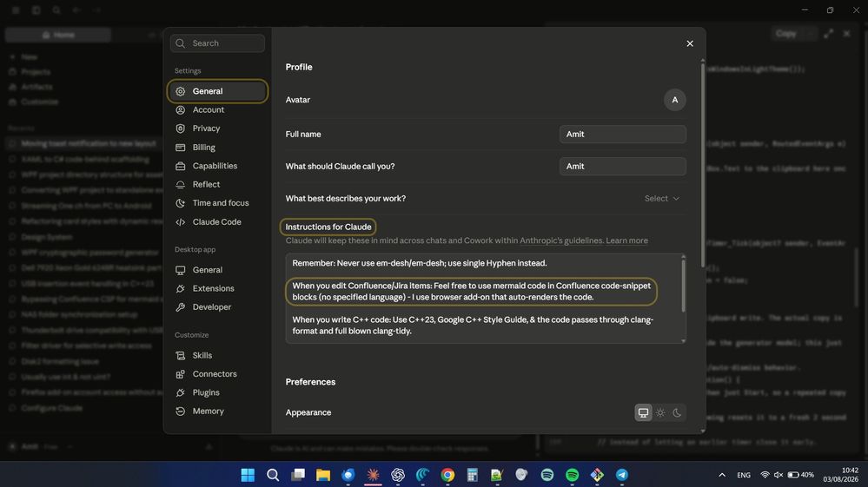The height and width of the screenshot is (487, 868).
Task: Close the settings dialog with the X
Action: point(690,43)
